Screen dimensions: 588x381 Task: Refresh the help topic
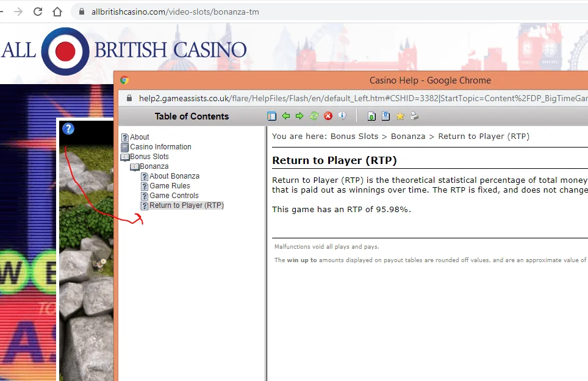point(314,116)
